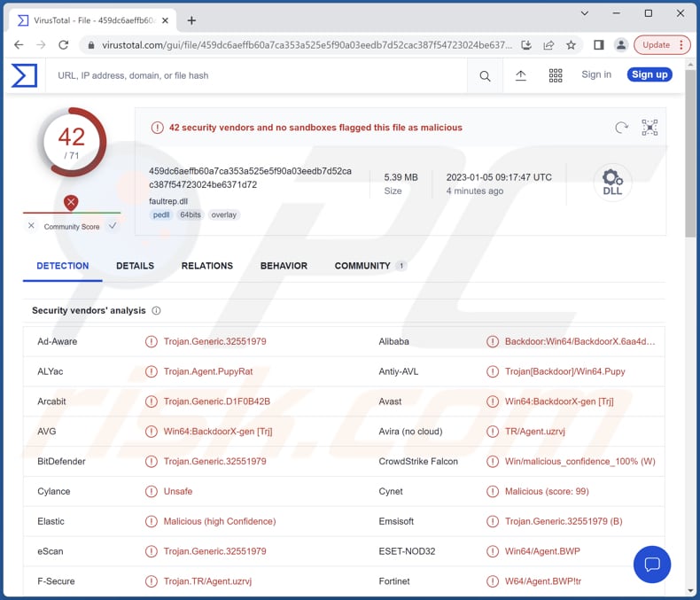Screen dimensions: 700x600
Task: Click the upload file icon
Action: click(521, 76)
